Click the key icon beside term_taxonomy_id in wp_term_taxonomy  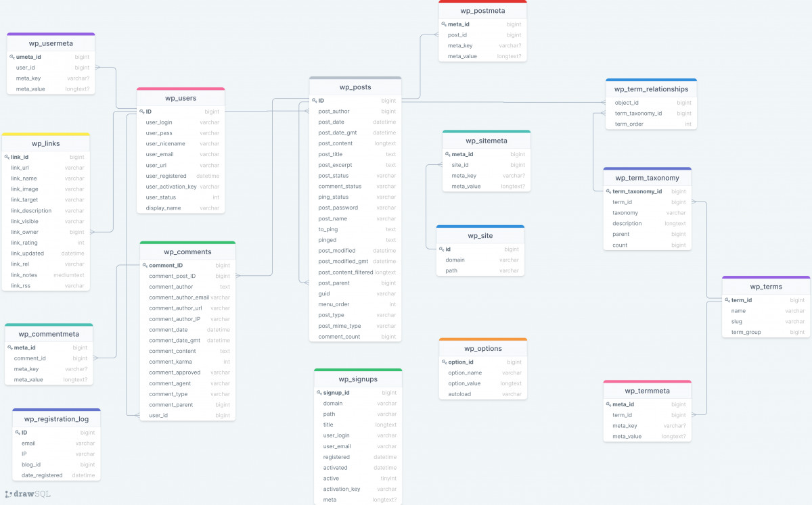pos(608,191)
